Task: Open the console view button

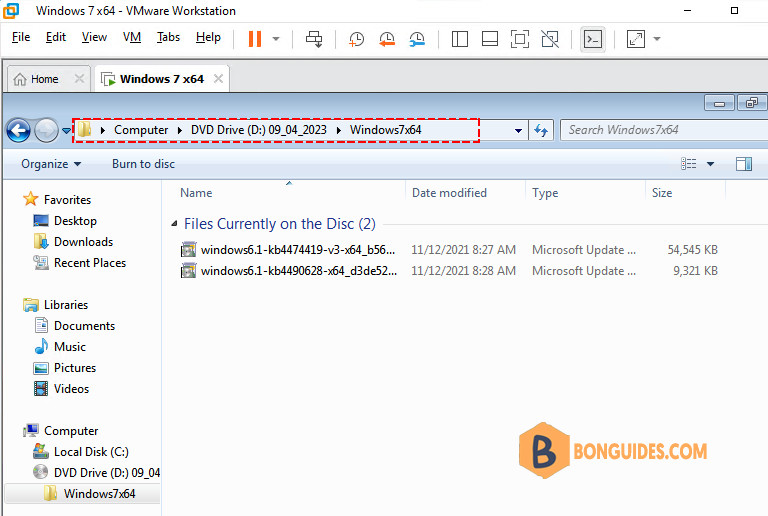Action: tap(593, 39)
